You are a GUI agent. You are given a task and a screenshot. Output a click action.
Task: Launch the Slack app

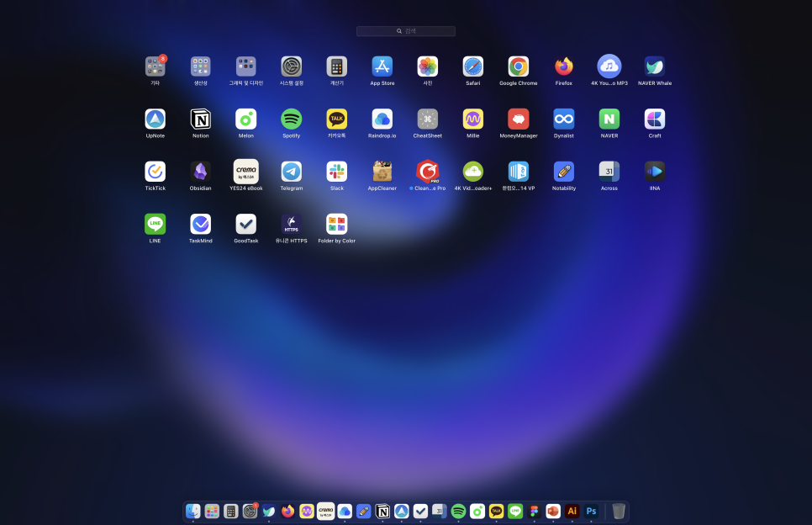point(337,172)
